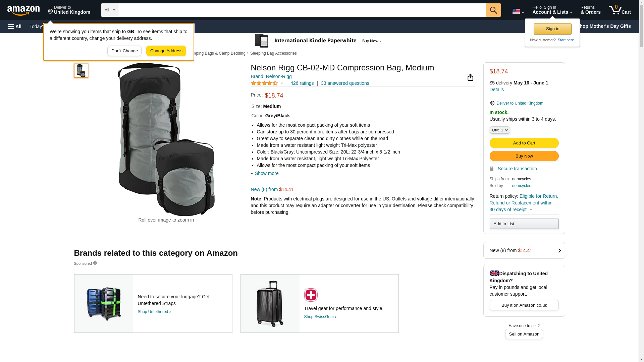
Task: Click the search magnifier button
Action: pyautogui.click(x=493, y=10)
